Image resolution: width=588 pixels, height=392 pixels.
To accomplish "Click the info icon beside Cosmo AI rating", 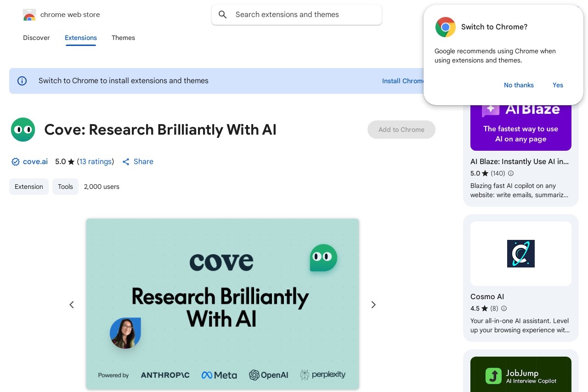I will [504, 308].
